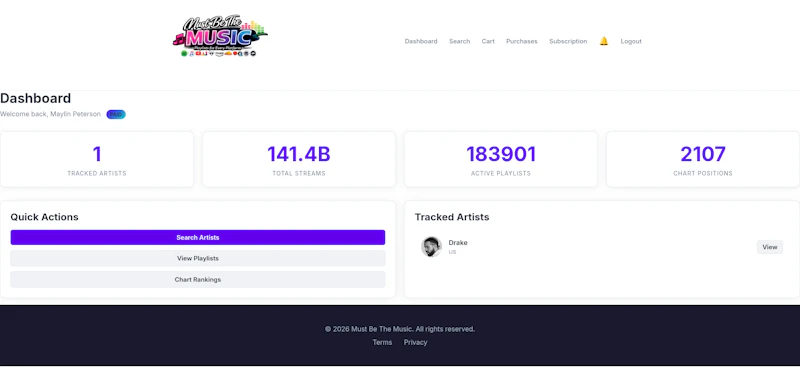Open the Terms footer link

tap(382, 342)
